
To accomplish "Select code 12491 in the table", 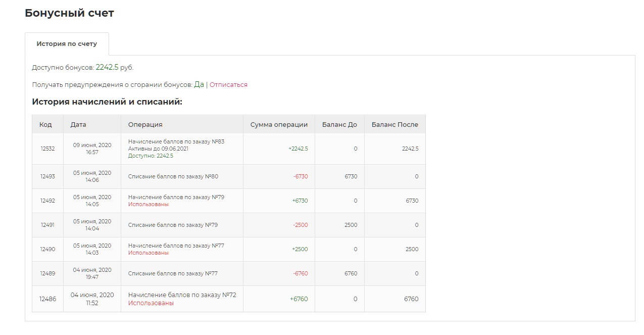I will 47,225.
